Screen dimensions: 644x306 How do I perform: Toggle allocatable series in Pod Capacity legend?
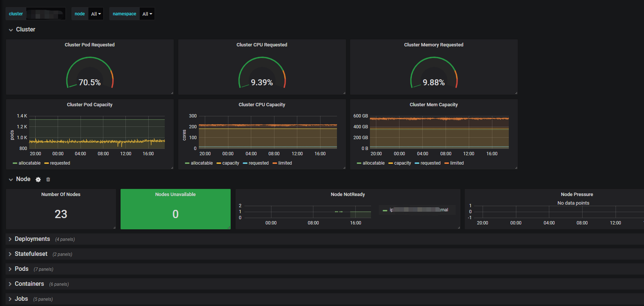pyautogui.click(x=27, y=163)
